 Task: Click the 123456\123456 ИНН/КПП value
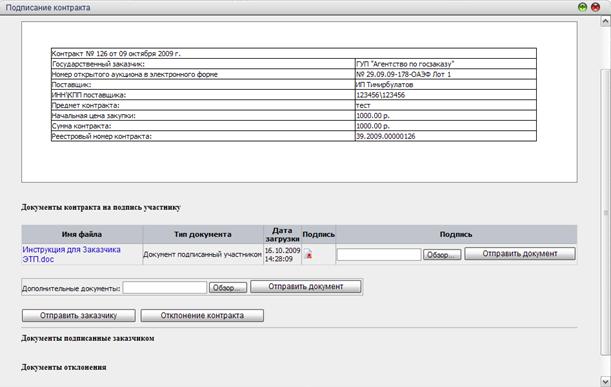[381, 95]
